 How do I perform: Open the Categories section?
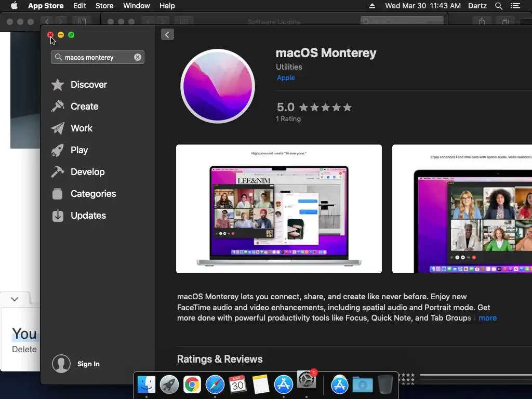click(x=94, y=194)
